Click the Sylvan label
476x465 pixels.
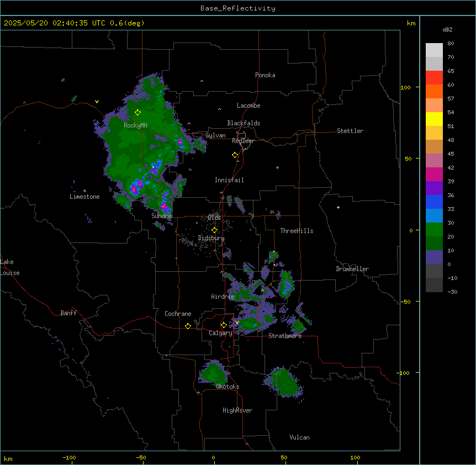[x=215, y=135]
